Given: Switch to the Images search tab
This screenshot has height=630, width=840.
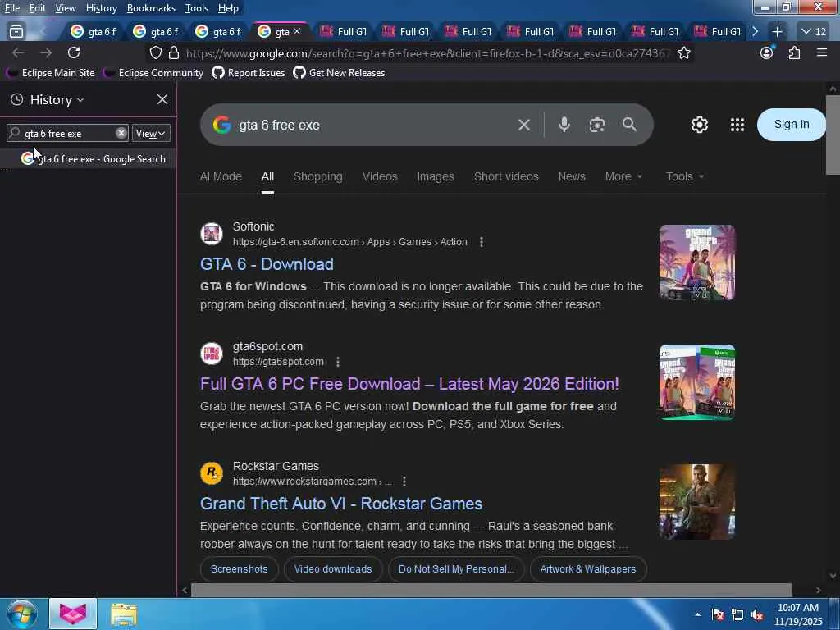Looking at the screenshot, I should pos(436,176).
